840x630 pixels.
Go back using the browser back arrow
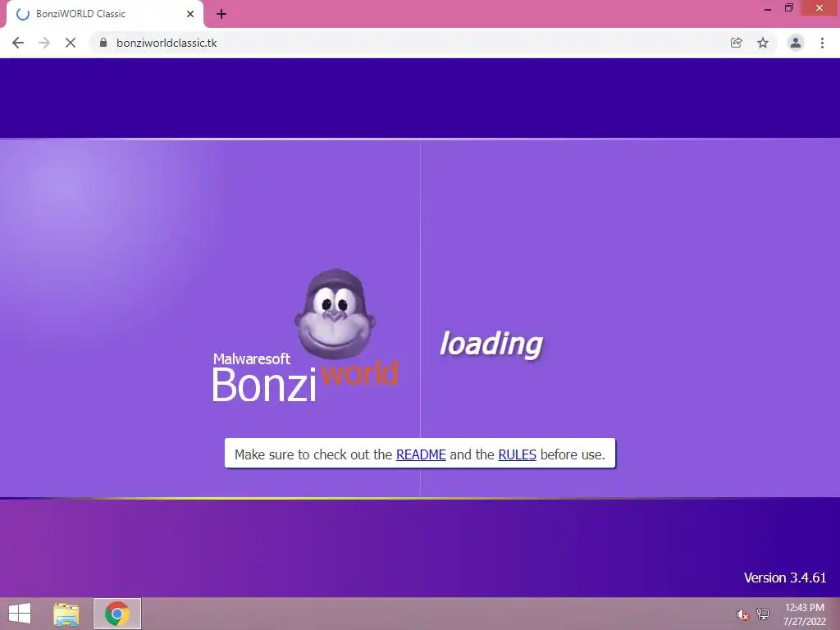coord(18,43)
